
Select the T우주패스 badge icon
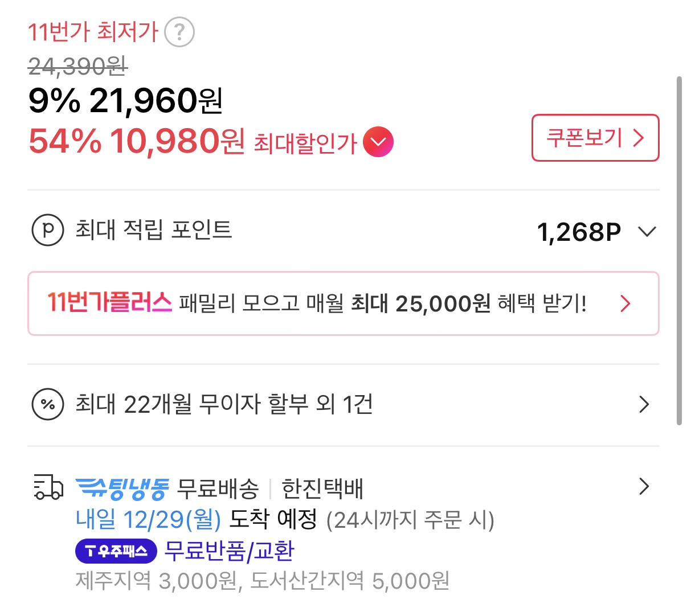tap(116, 551)
